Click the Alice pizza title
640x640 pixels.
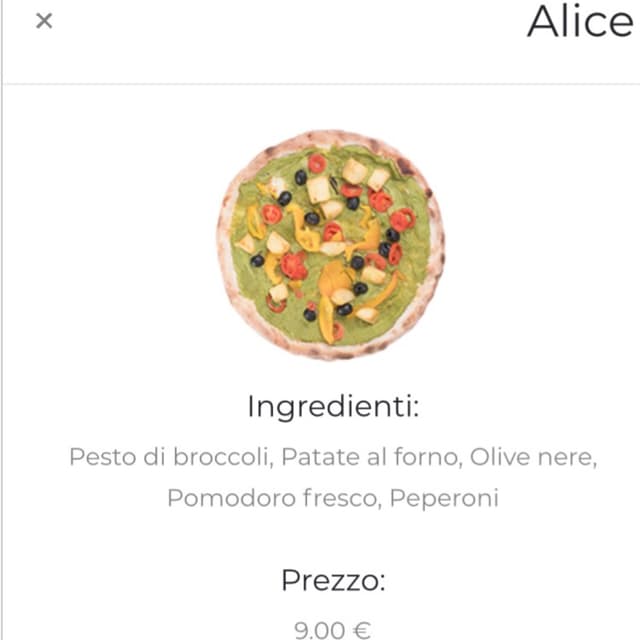point(580,21)
